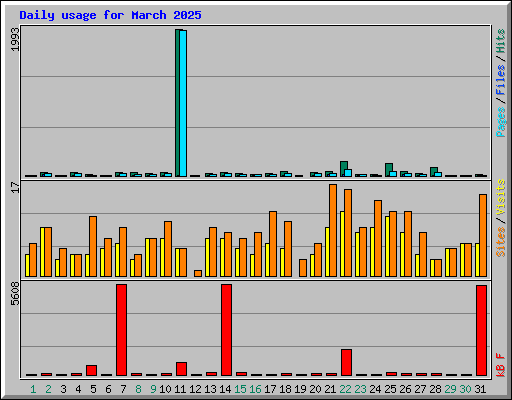Click the yellow sites bar for day 25

[387, 246]
